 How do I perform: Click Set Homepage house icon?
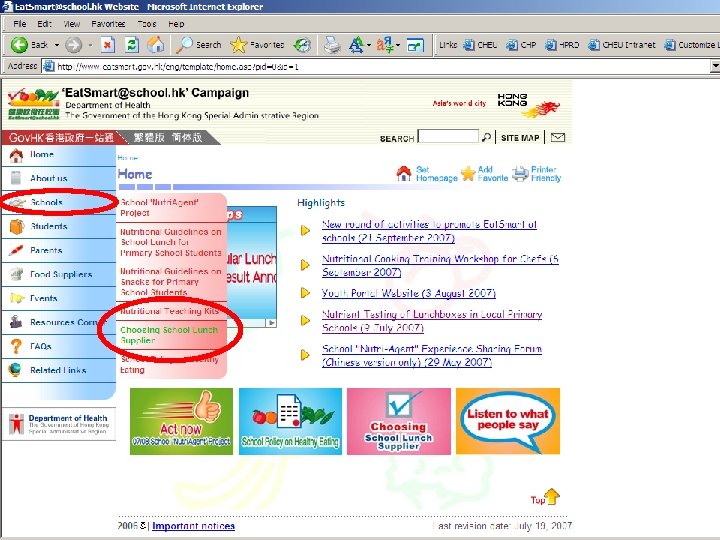(404, 174)
